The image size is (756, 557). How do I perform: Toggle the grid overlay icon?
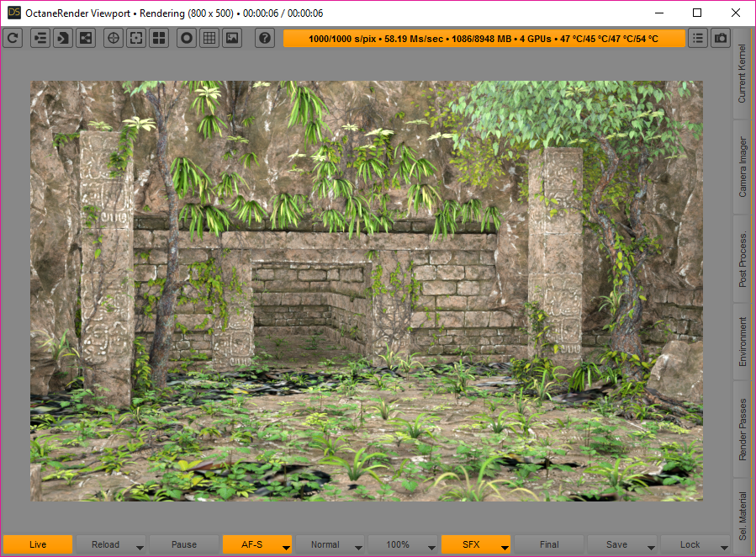tap(209, 38)
